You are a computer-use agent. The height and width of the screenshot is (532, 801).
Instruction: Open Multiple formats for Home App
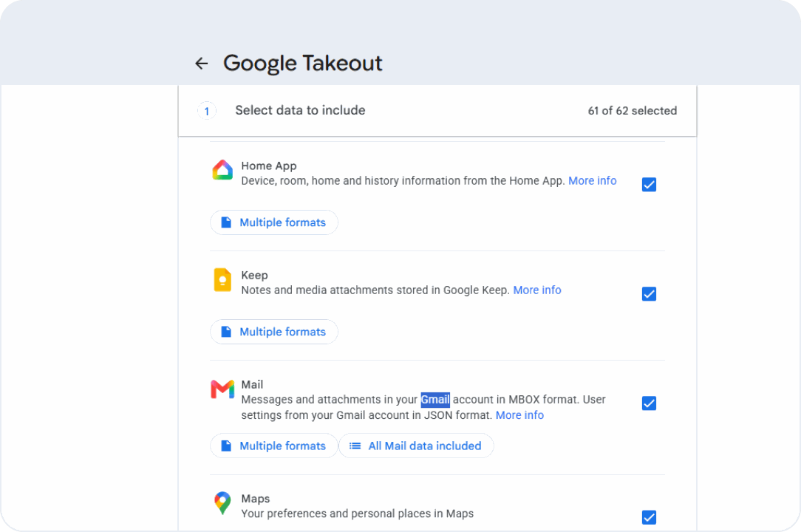coord(274,222)
